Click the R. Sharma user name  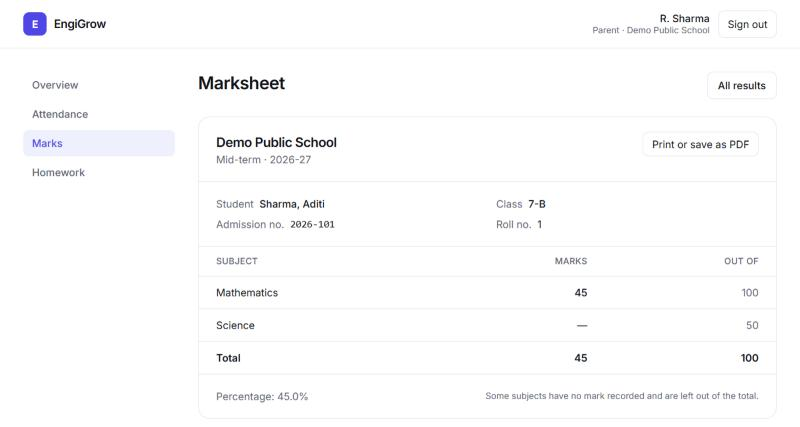684,18
